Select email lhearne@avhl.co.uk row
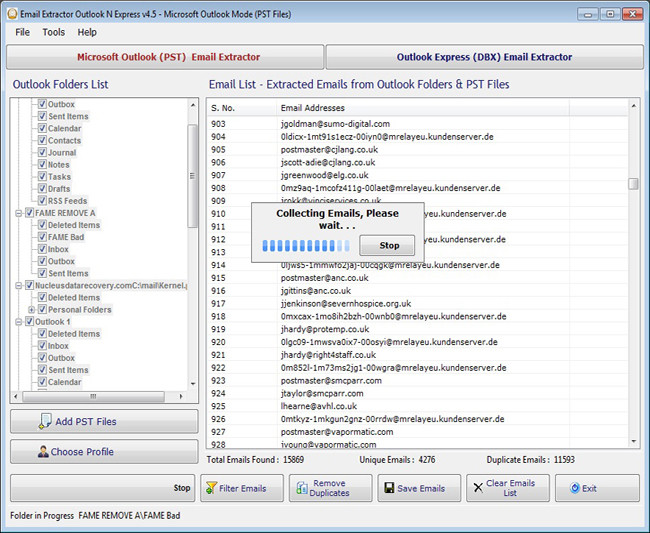650x533 pixels. tap(417, 406)
